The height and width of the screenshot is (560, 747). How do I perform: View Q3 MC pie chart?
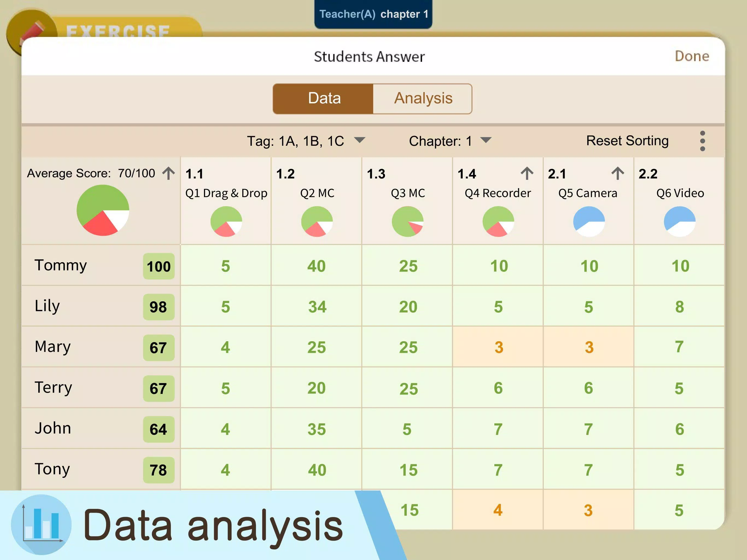pos(407,221)
